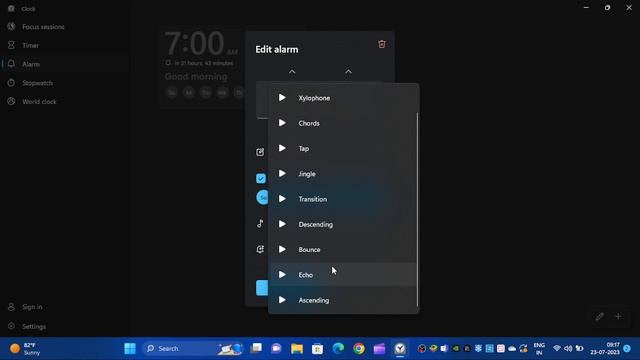Click the alarm name edit icon
This screenshot has height=360, width=640.
[x=260, y=152]
